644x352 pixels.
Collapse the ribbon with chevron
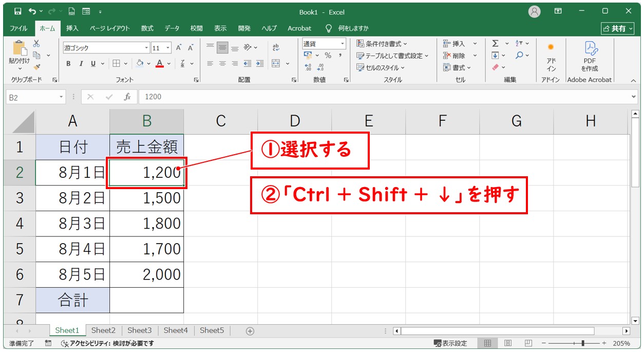pos(633,80)
